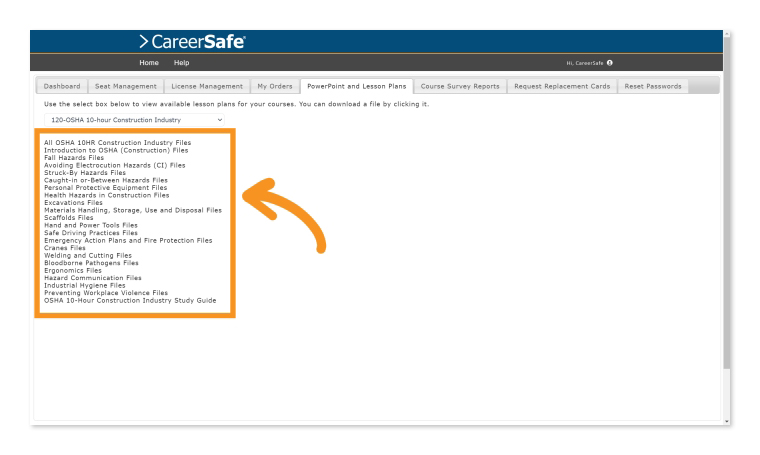Select the PowerPoint and Lesson Plans tab
The width and height of the screenshot is (760, 455).
[x=357, y=86]
